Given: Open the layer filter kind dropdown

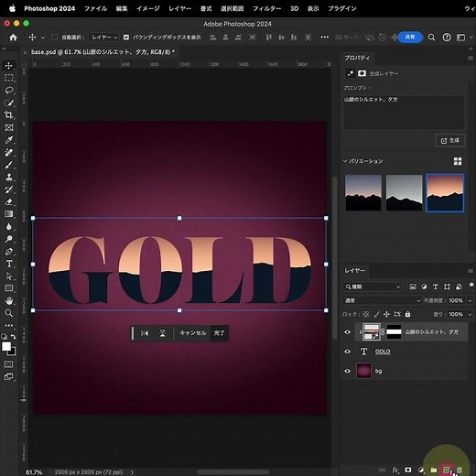Looking at the screenshot, I should point(373,287).
